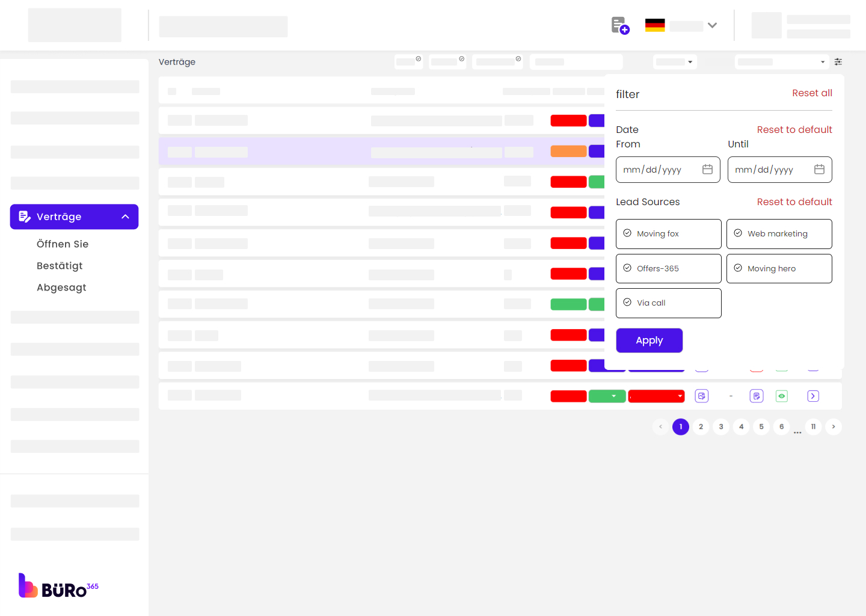Jump to page 11 in pagination

[x=813, y=427]
